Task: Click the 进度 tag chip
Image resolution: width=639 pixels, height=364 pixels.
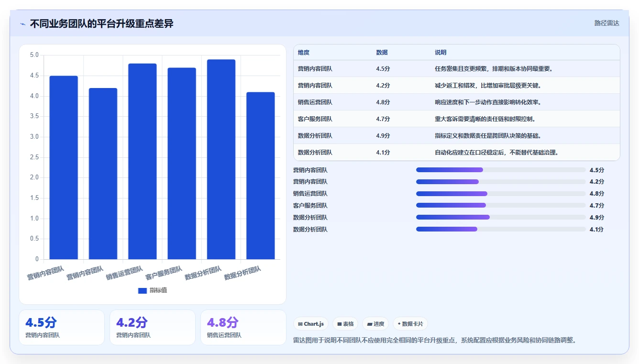Action: (x=375, y=324)
